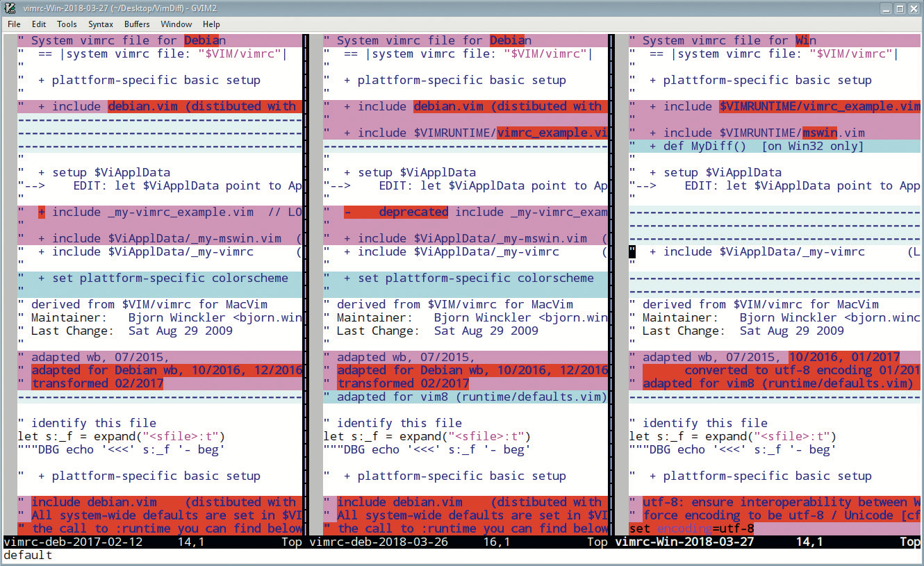This screenshot has height=566, width=924.
Task: Open the Edit menu
Action: (39, 24)
